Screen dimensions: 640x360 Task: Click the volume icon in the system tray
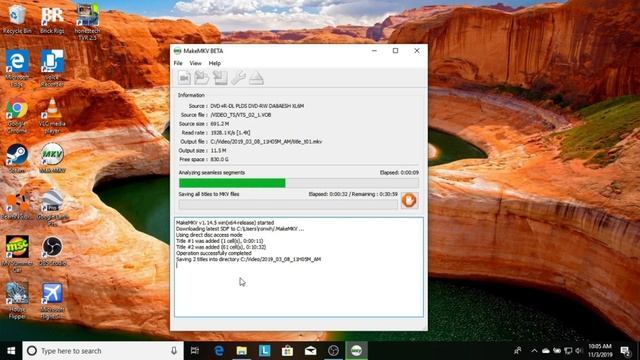click(579, 351)
